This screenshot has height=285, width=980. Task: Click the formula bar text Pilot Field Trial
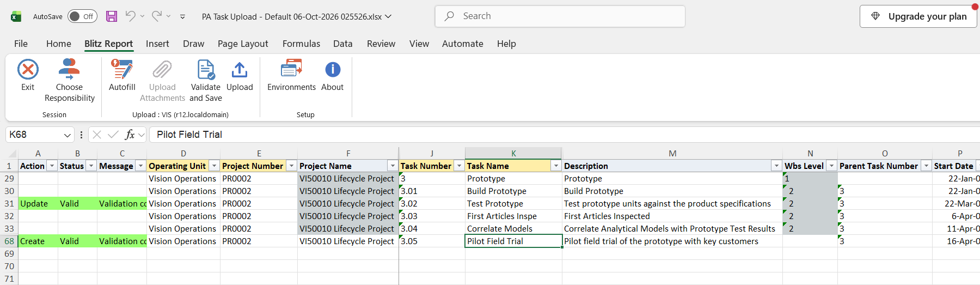pyautogui.click(x=189, y=135)
